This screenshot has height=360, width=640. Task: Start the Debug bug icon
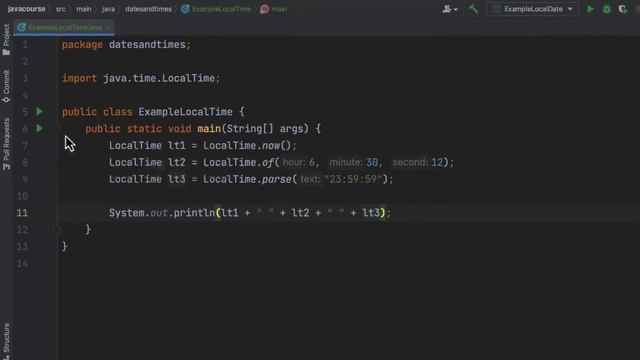pyautogui.click(x=607, y=9)
